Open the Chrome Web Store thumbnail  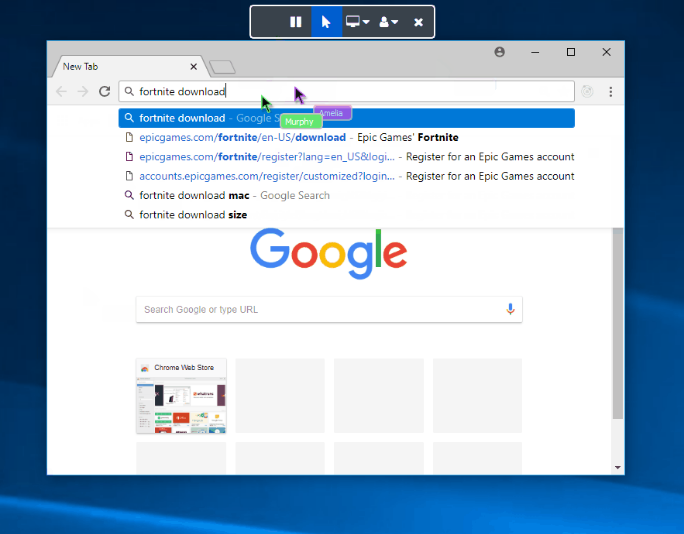click(181, 397)
